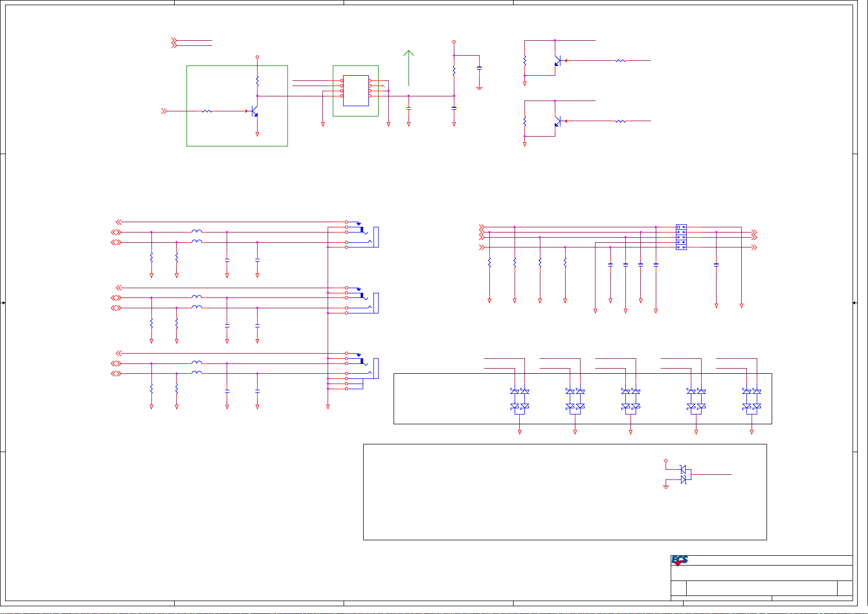Select the upper transistor in the top-right circuit
The height and width of the screenshot is (614, 868).
[557, 61]
